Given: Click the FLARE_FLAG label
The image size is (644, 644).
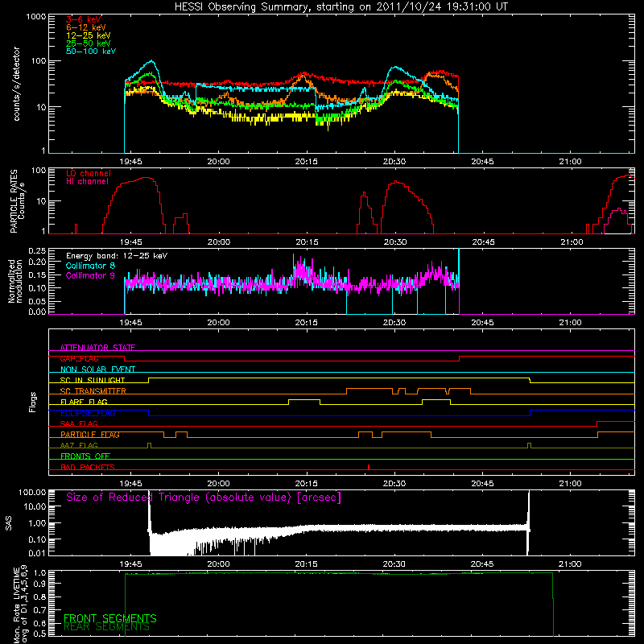Looking at the screenshot, I should (84, 402).
